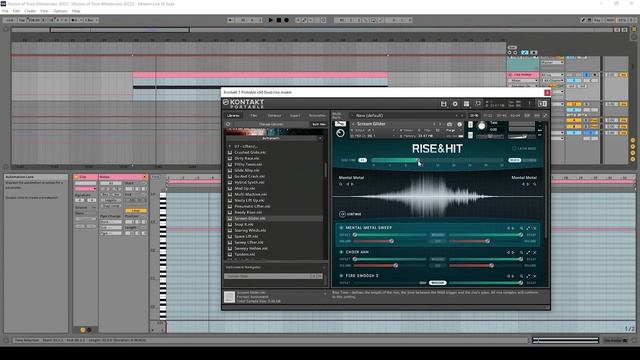Click the instrument info icon

pos(459,124)
